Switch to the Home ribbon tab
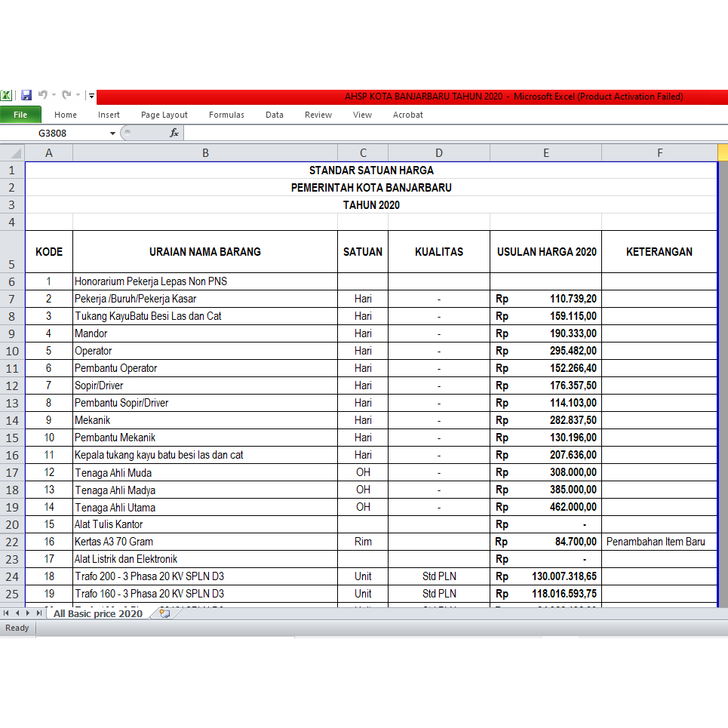Viewport: 728px width, 728px height. [66, 115]
